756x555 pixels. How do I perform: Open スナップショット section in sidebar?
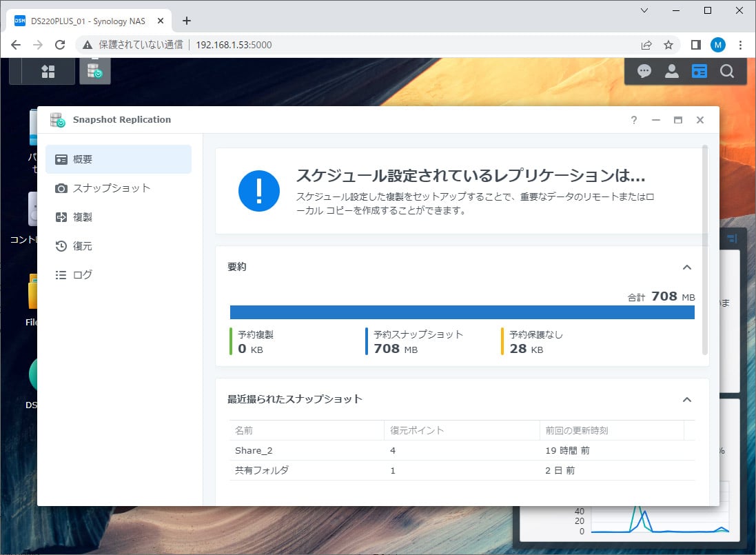click(x=119, y=188)
